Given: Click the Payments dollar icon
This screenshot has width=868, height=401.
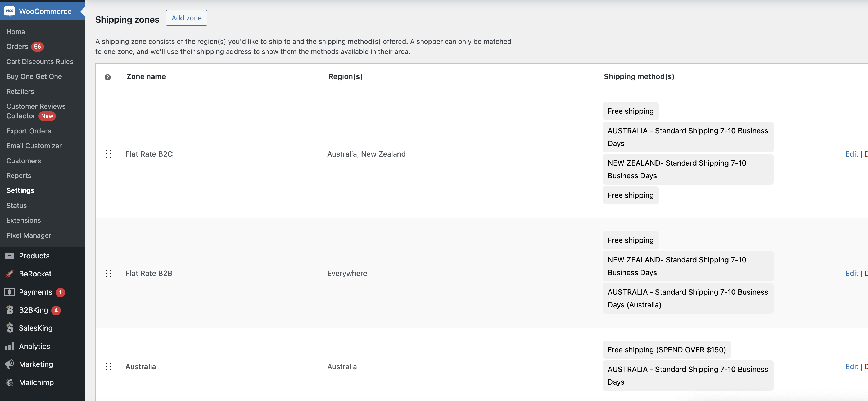Looking at the screenshot, I should (10, 292).
